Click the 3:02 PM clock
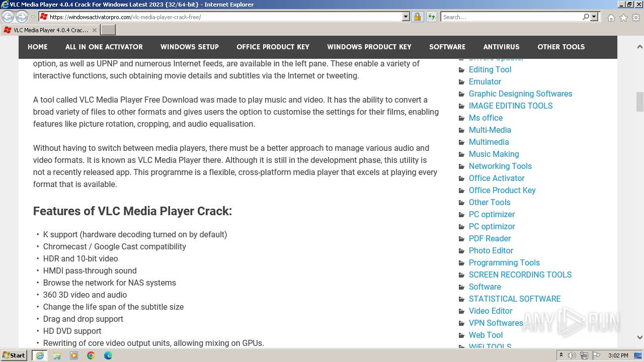Screen dimensions: 644x362 (x=618, y=355)
